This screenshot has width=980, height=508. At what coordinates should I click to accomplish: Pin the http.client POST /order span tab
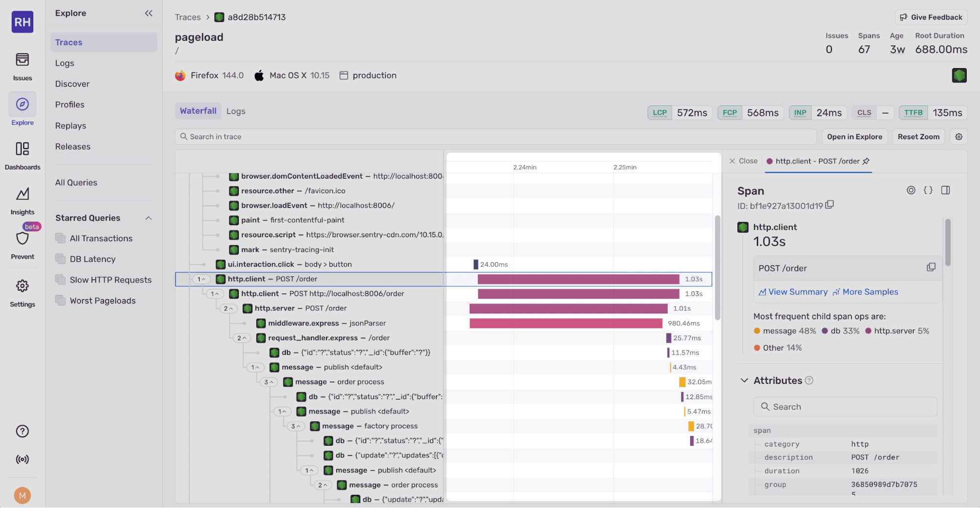[x=867, y=161]
